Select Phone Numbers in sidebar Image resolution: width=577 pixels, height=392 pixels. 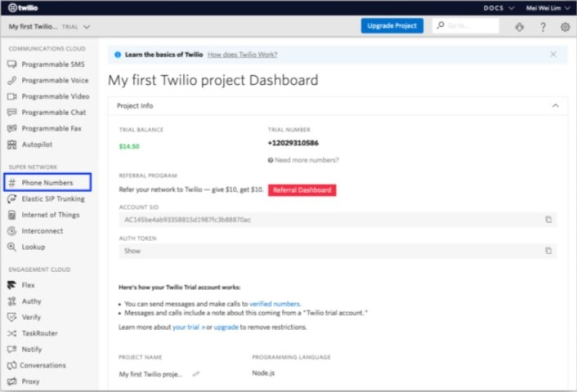click(x=48, y=182)
